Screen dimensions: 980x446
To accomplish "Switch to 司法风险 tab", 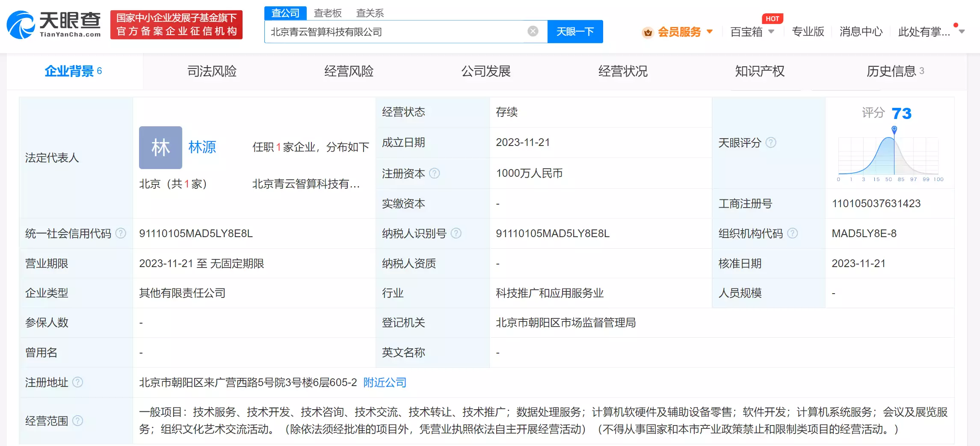I will [212, 71].
